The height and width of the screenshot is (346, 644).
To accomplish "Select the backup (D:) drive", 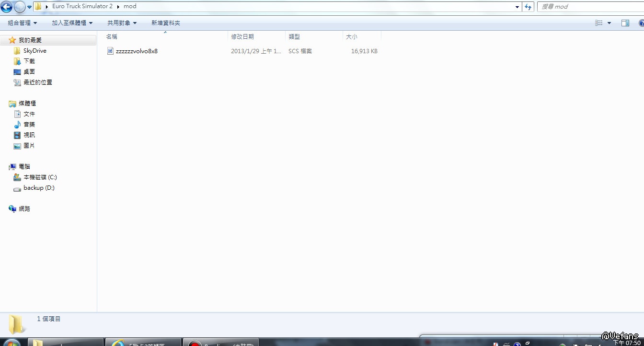I will [39, 188].
